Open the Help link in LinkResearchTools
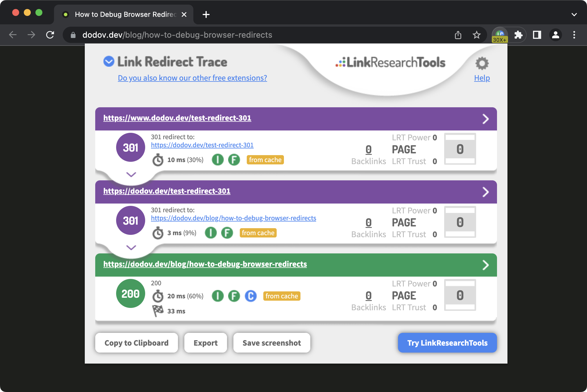587x392 pixels. tap(482, 78)
